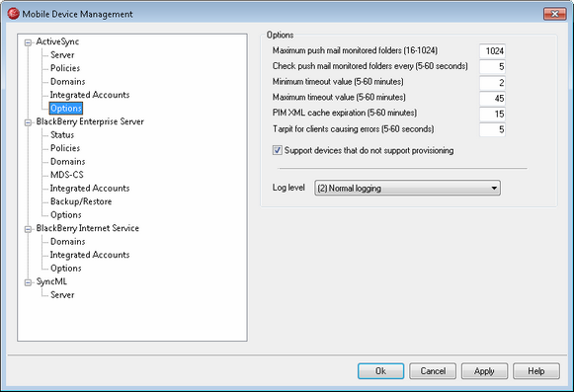
Task: Open the Log level dropdown
Action: (407, 189)
